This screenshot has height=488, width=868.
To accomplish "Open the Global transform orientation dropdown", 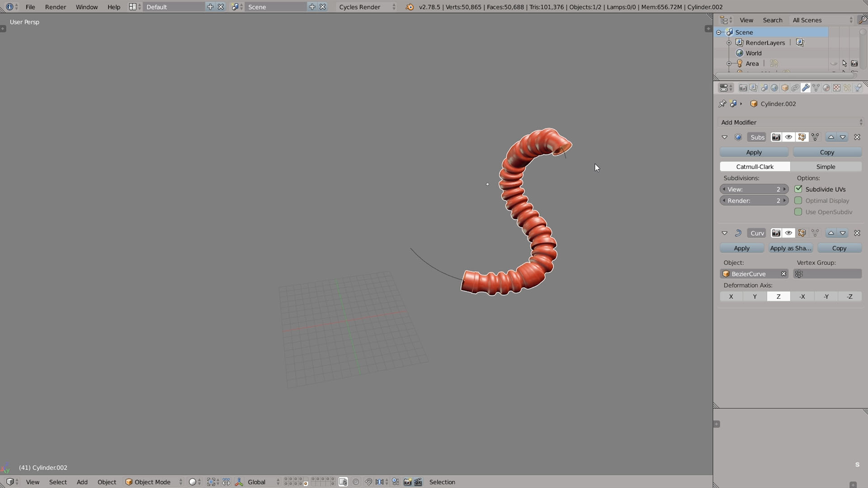I will [x=264, y=482].
